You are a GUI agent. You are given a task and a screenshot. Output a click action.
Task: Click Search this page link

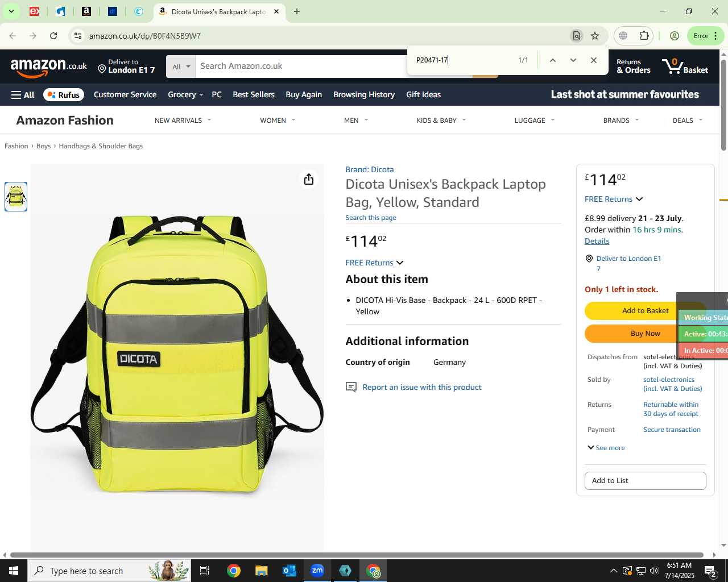371,218
